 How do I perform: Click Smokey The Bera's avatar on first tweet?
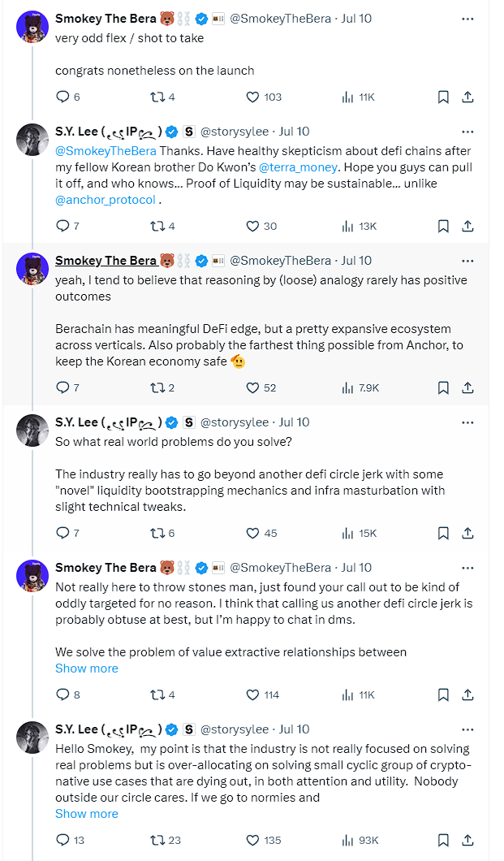32,27
